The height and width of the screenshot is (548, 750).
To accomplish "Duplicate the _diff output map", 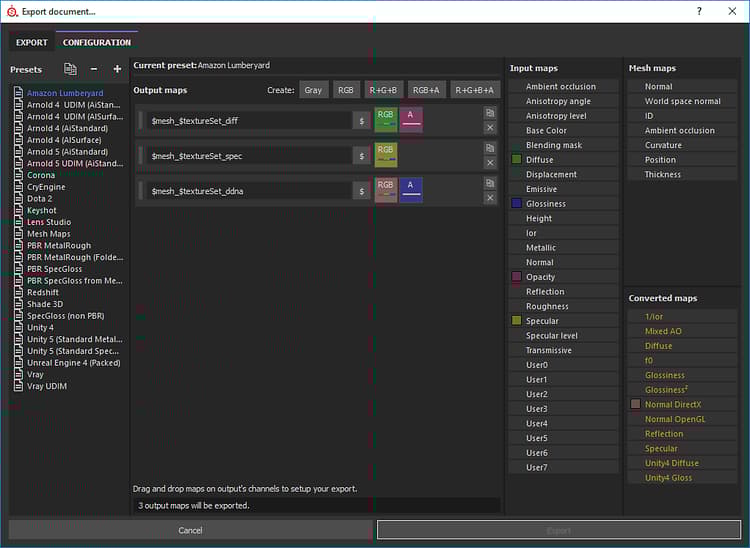I will [490, 113].
